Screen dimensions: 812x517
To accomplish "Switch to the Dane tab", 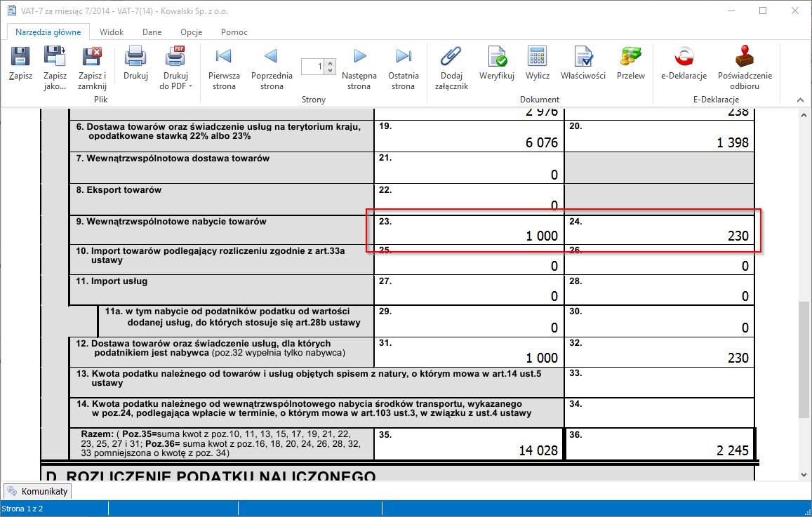I will (x=152, y=32).
